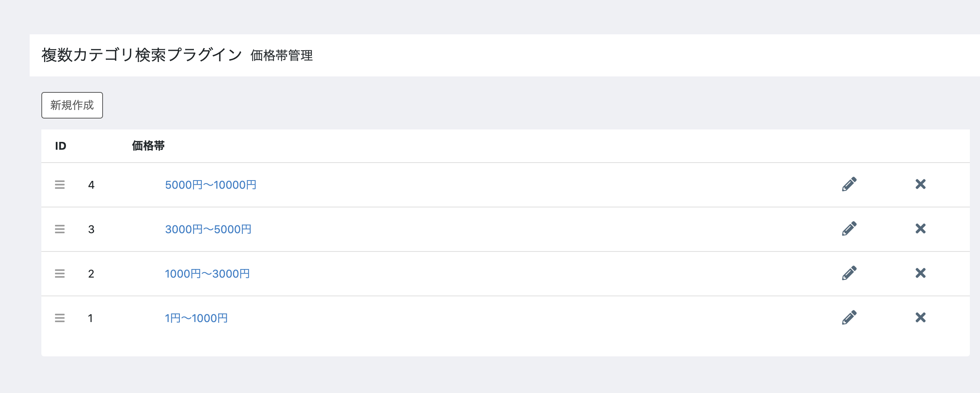
Task: Open the 5000円～10000円 link
Action: pos(211,185)
